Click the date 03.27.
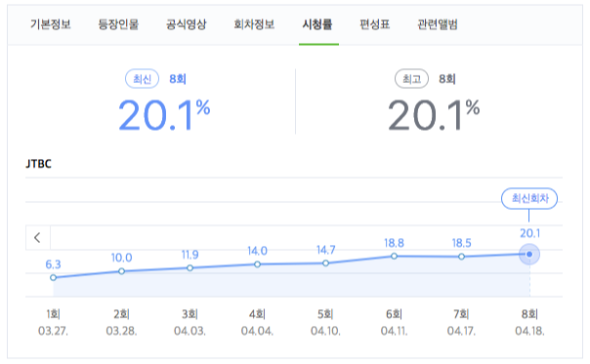 click(53, 331)
